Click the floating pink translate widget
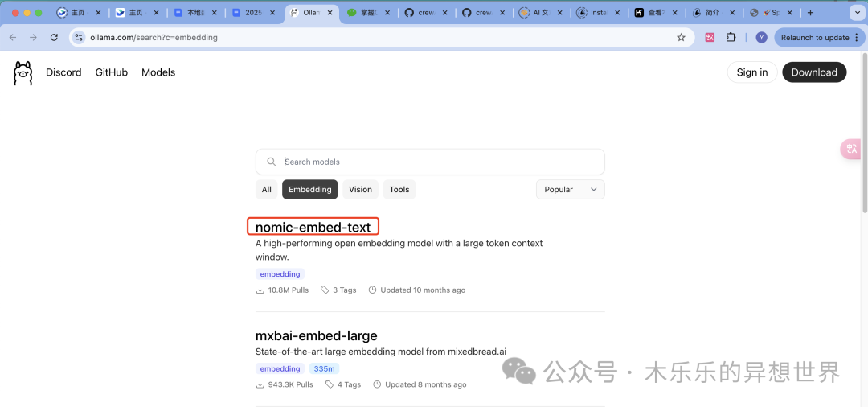Viewport: 868px width, 407px height. (853, 150)
